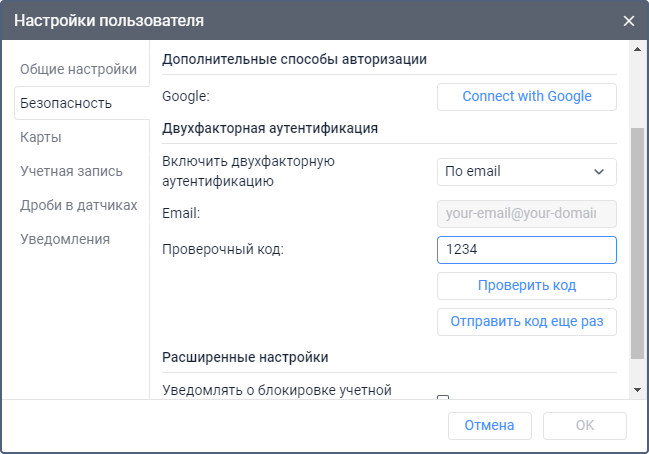Cancel changes with the Отмена button
This screenshot has height=454, width=649.
[x=489, y=425]
